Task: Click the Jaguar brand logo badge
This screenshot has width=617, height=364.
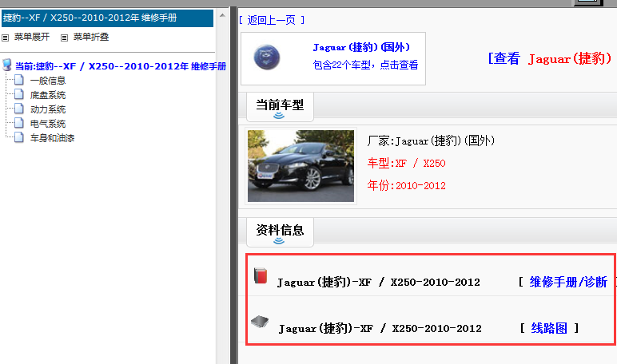Action: point(267,57)
